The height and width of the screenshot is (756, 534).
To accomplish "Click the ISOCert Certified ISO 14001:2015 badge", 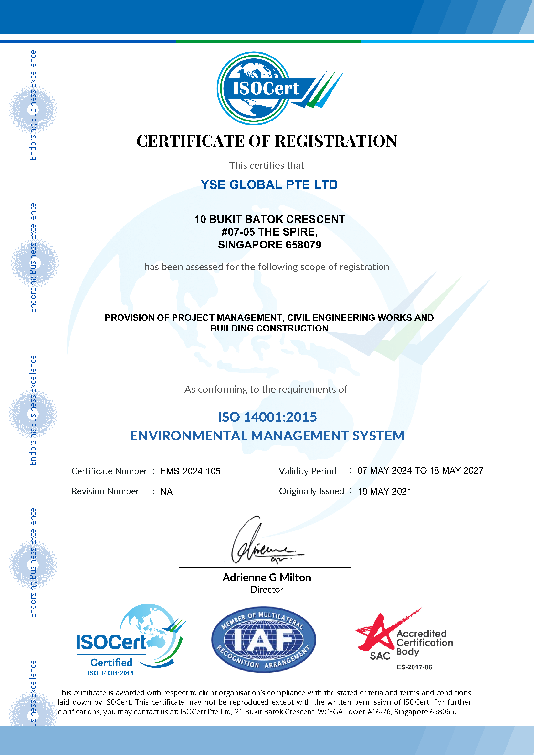I will click(x=131, y=640).
